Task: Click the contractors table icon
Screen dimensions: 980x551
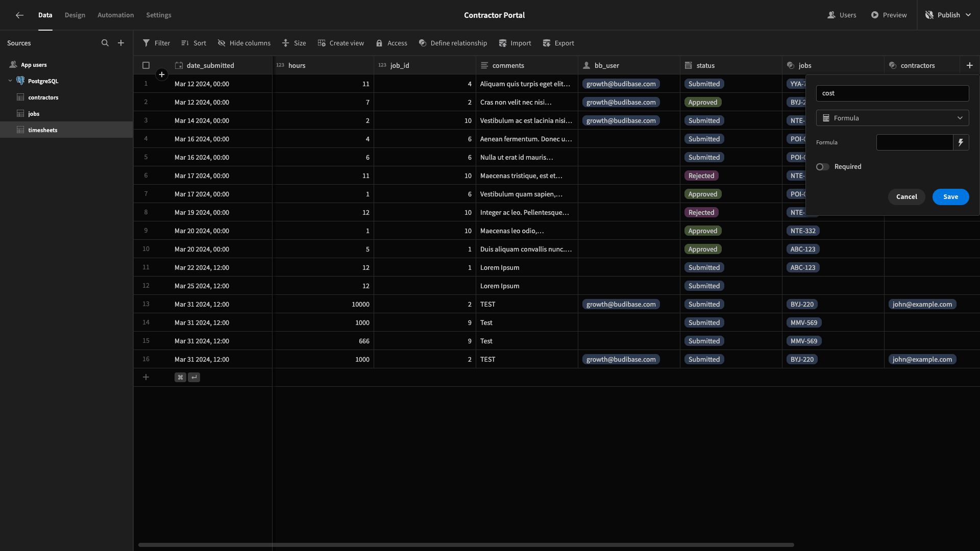Action: [20, 97]
